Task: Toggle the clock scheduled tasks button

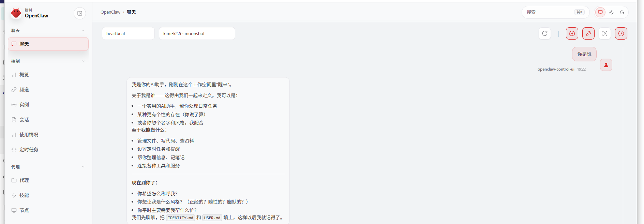Action: pyautogui.click(x=621, y=33)
